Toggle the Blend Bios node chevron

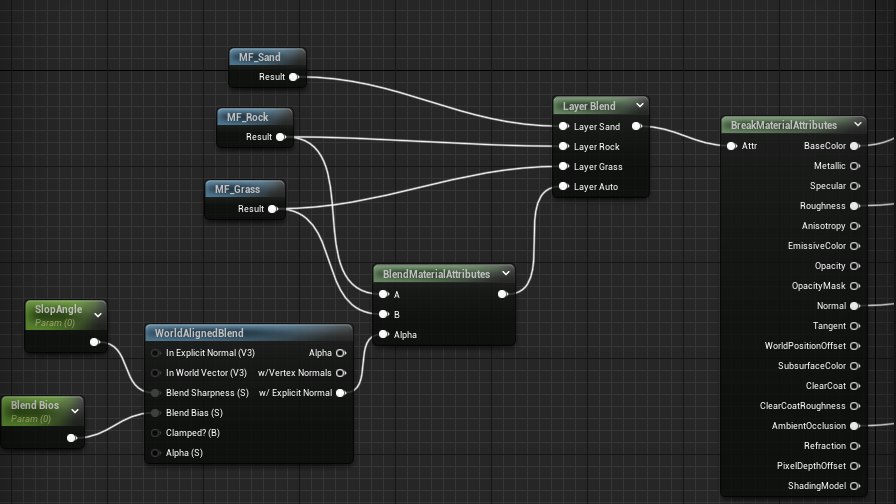(75, 411)
